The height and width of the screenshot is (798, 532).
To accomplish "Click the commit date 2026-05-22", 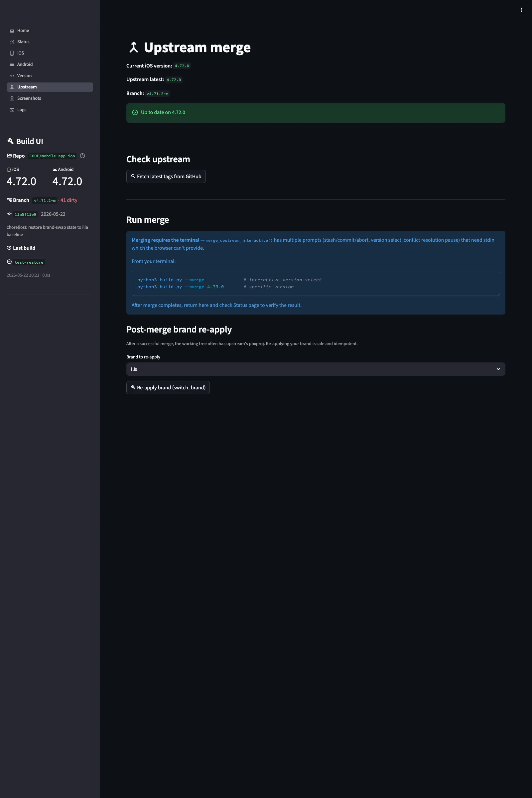I will [53, 214].
